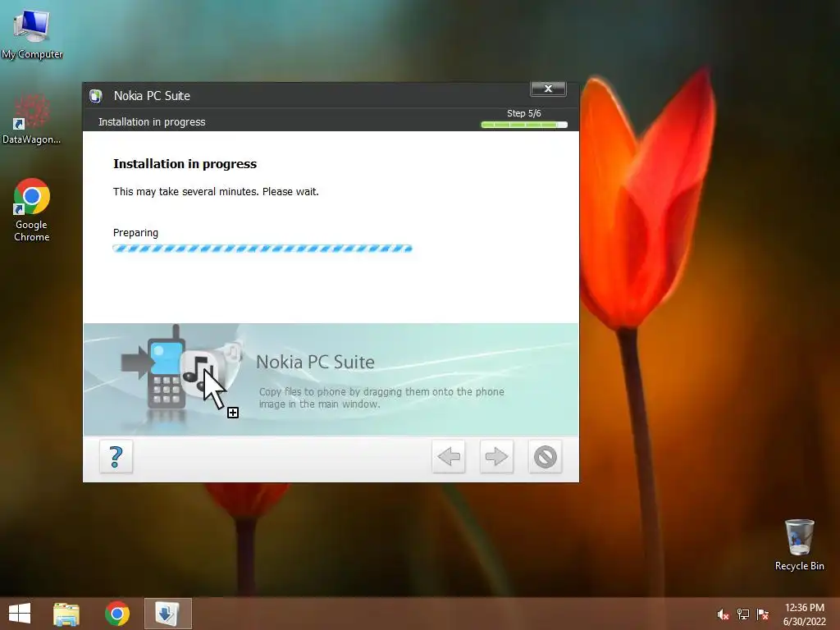840x630 pixels.
Task: Open File Explorer from the taskbar
Action: (66, 614)
